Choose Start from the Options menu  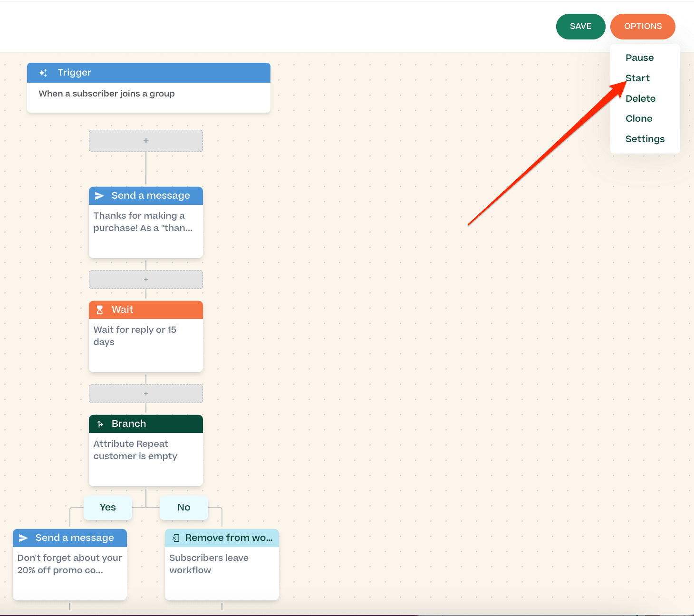(x=637, y=78)
